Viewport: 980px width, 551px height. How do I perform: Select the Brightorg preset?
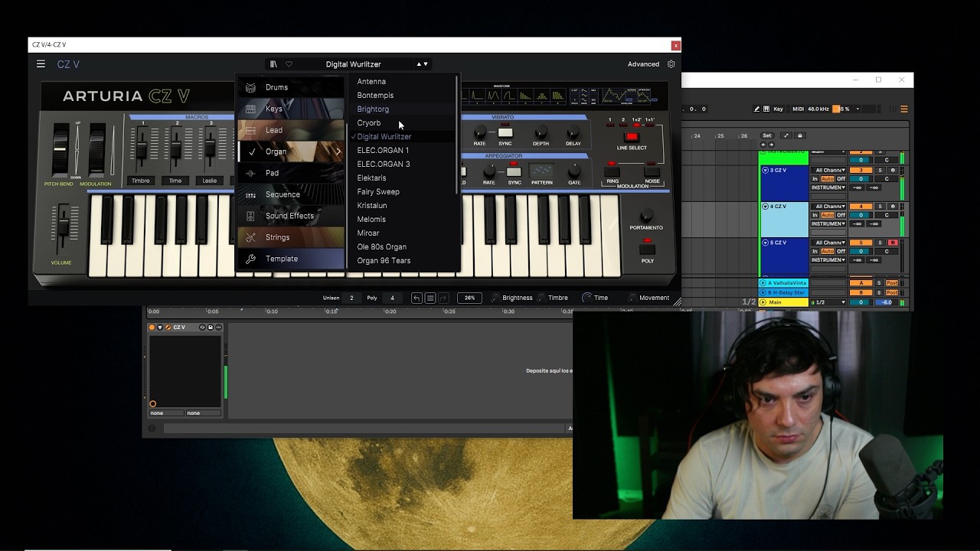373,109
